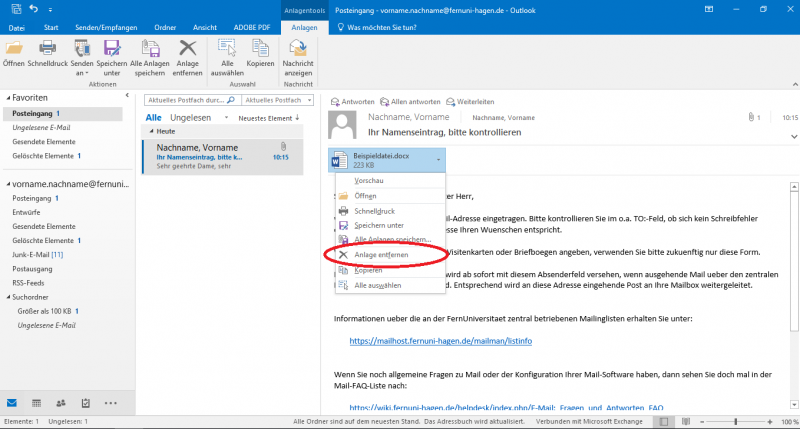Select Gelöschte Elemente under Favoriten

click(x=46, y=156)
